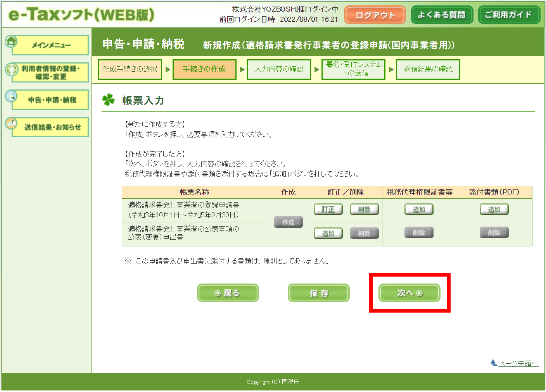Image resolution: width=546 pixels, height=392 pixels.
Task: Click greyed 削除 under 税務代理権限証書等
Action: (419, 233)
